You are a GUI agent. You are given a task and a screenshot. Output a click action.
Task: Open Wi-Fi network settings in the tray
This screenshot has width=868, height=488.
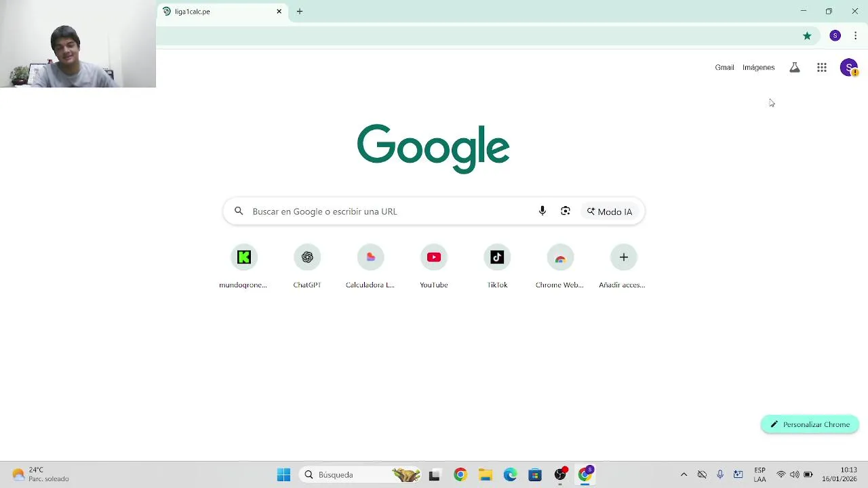point(781,474)
